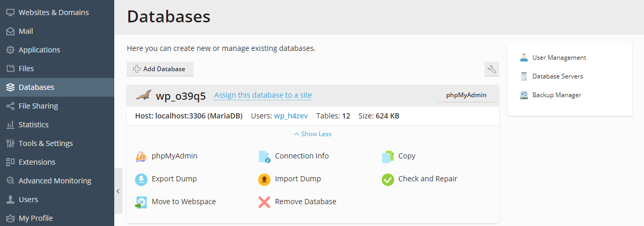Collapse the left sidebar using arrow handle
Viewport: 644px width, 226px height.
coord(118,191)
